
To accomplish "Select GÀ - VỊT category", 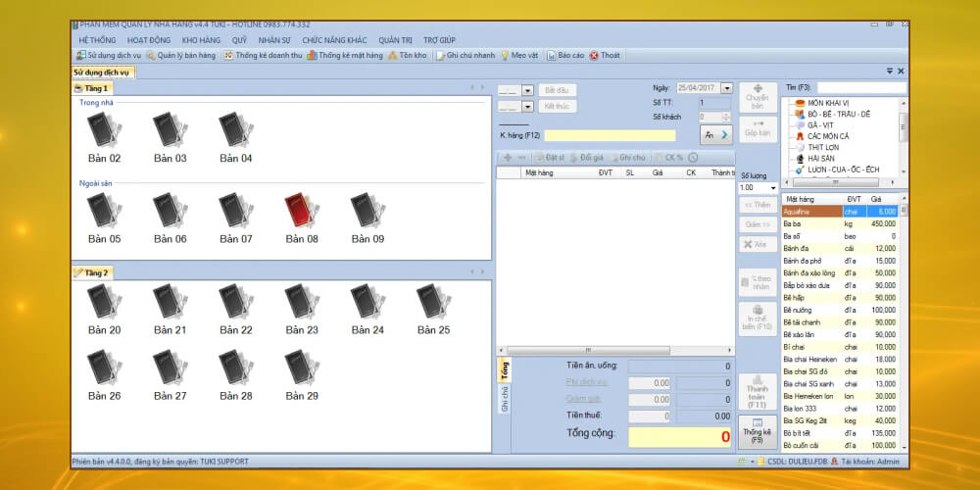I will click(819, 125).
